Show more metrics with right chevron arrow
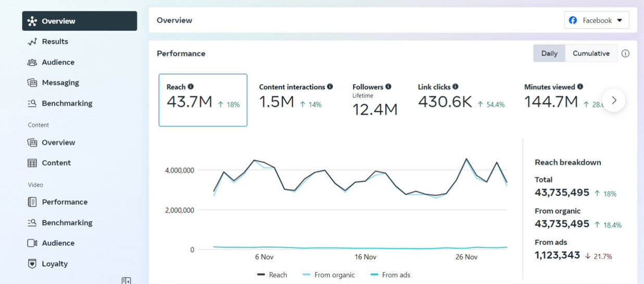This screenshot has width=644, height=284. (614, 100)
